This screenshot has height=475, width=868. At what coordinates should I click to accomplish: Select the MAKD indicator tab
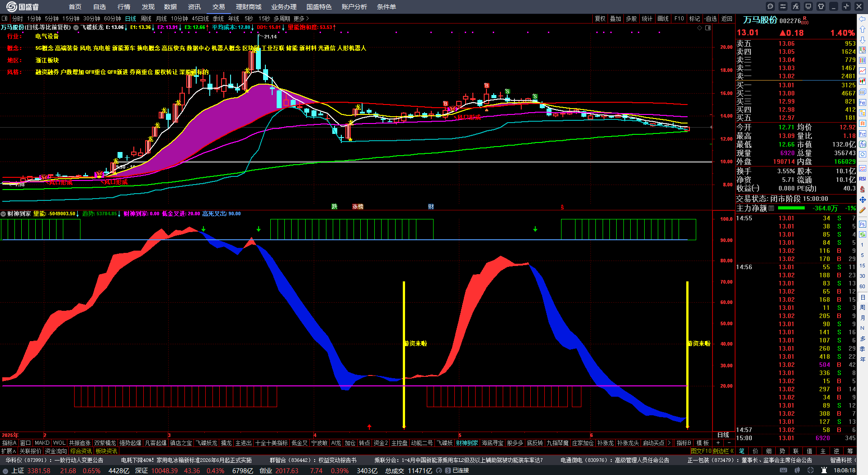(x=42, y=443)
